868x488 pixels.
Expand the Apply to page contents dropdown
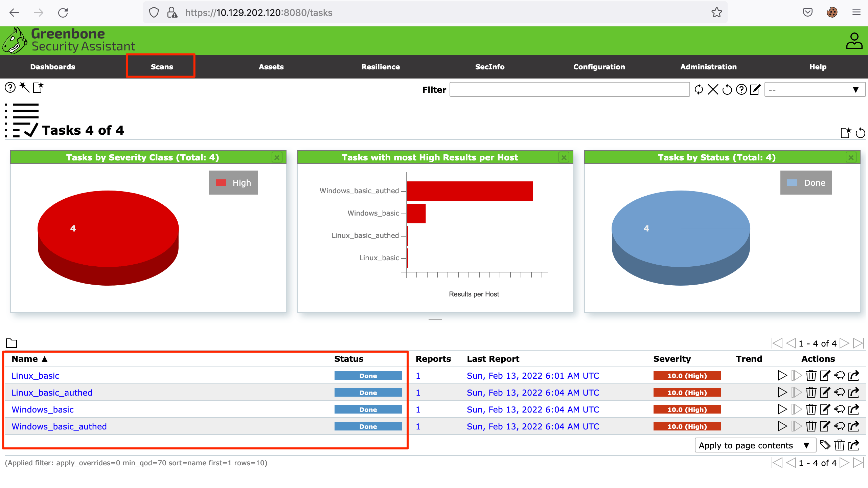[x=755, y=445]
